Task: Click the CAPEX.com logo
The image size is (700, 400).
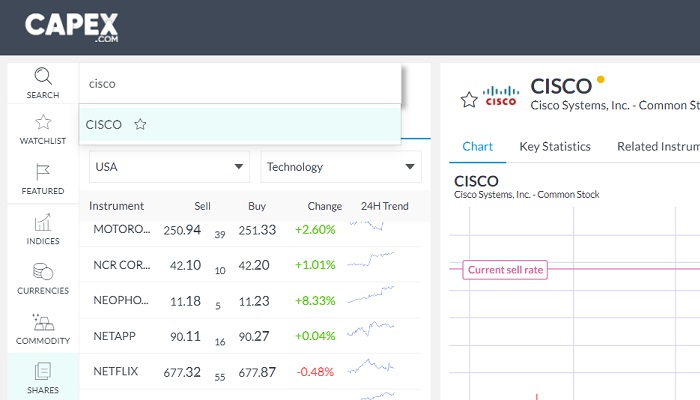Action: [71, 27]
